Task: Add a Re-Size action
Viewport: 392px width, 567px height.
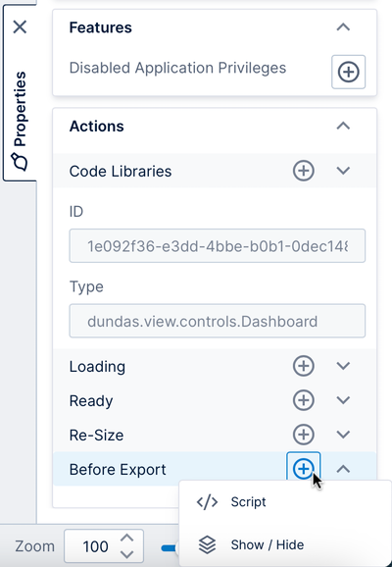Action: click(x=303, y=435)
